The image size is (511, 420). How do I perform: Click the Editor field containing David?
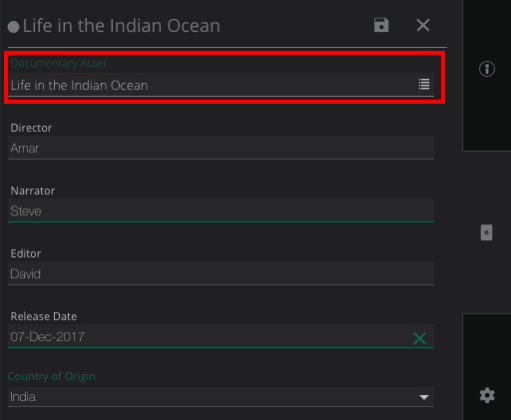pos(221,273)
